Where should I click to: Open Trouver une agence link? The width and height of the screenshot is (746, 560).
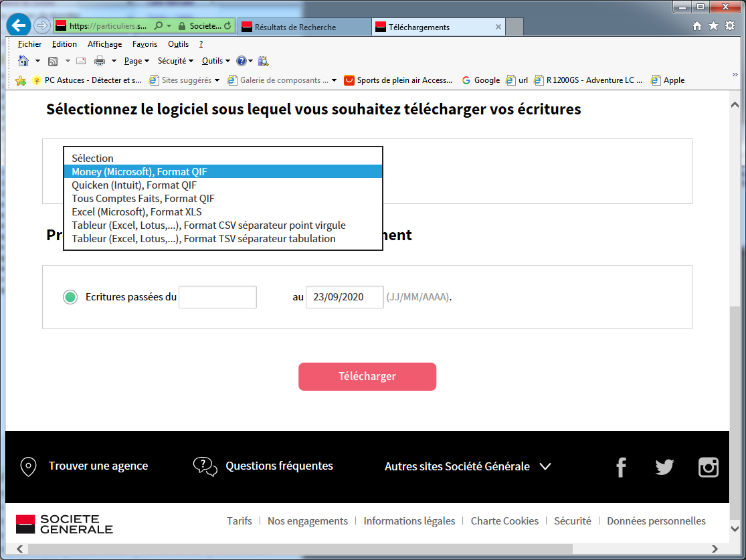coord(98,466)
